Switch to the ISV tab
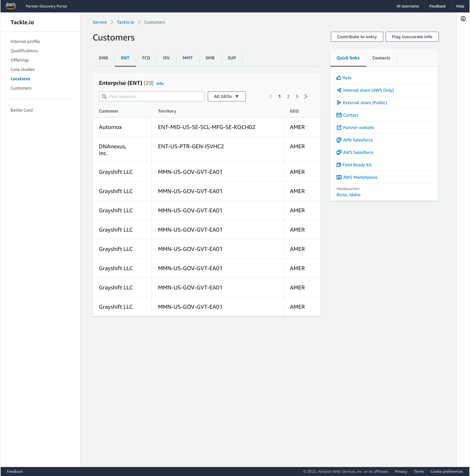Image resolution: width=470 pixels, height=476 pixels. point(166,58)
